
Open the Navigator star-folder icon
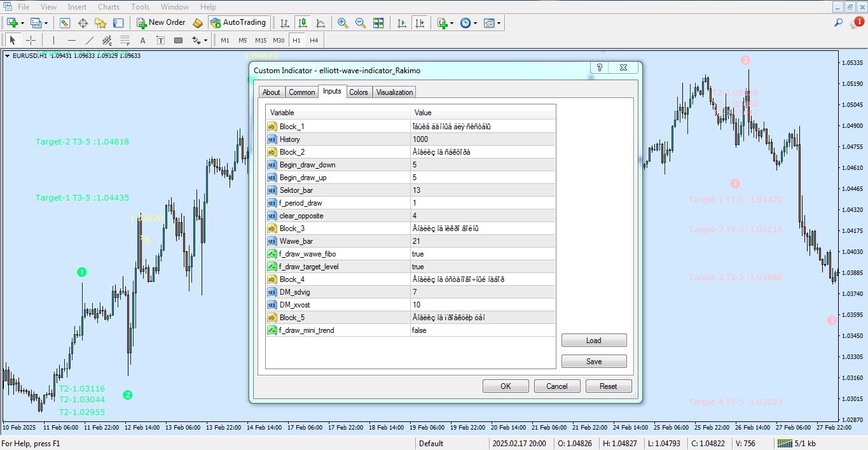[100, 23]
